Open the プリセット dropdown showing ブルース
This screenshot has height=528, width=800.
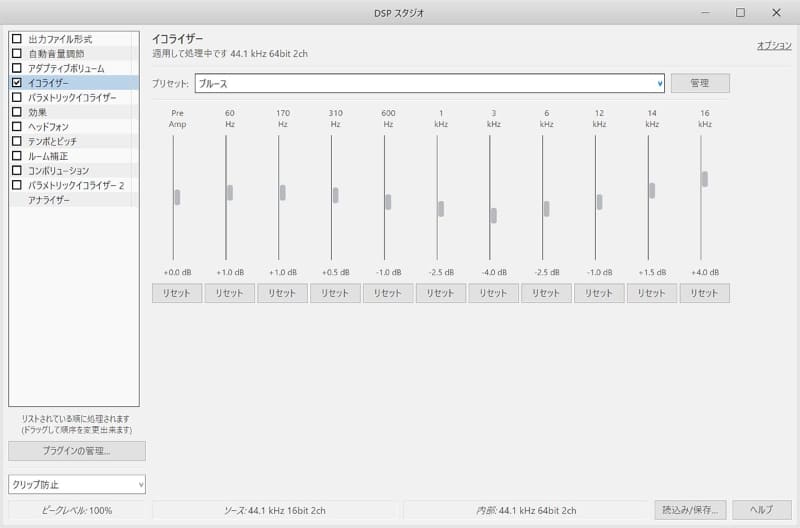pyautogui.click(x=430, y=83)
